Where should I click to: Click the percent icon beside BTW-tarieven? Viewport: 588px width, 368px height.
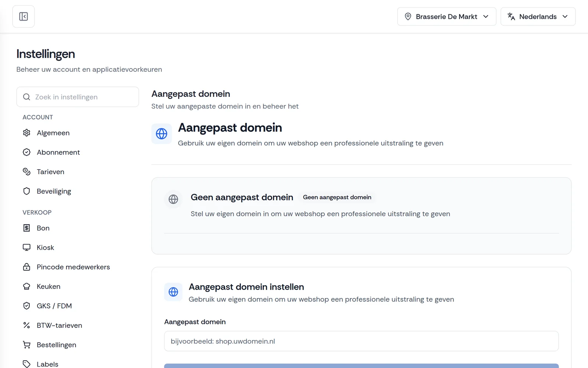click(26, 326)
